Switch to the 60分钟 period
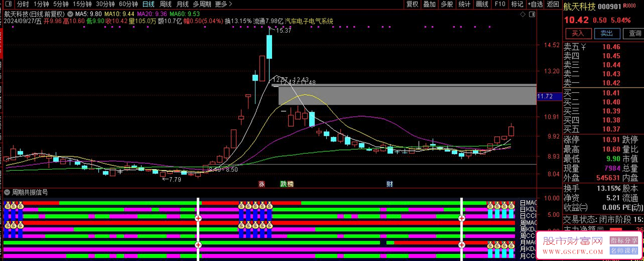 pyautogui.click(x=128, y=4)
